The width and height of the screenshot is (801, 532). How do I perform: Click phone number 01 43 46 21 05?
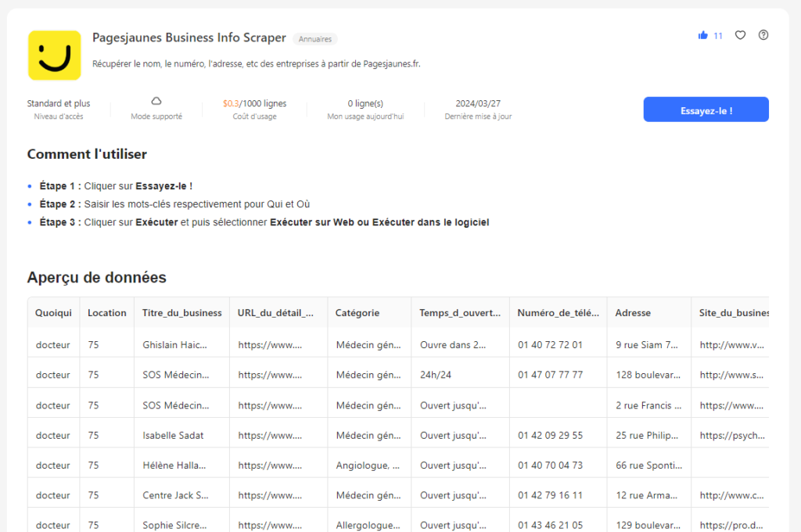pos(550,526)
